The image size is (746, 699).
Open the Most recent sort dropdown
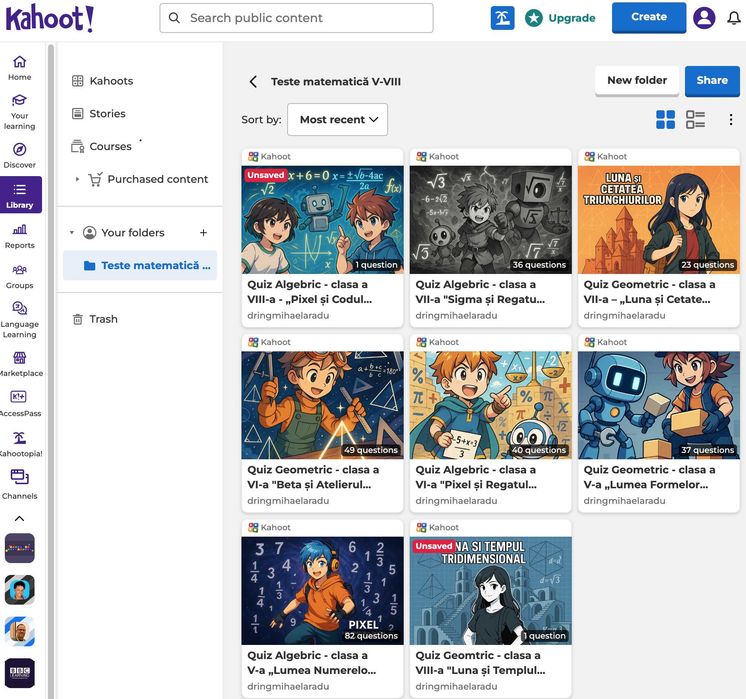(x=337, y=119)
